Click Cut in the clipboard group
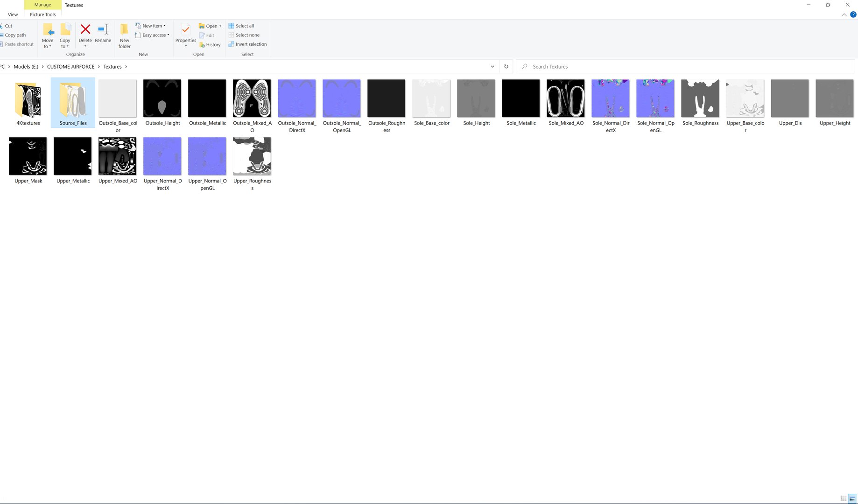Viewport: 858px width, 504px height. pos(7,26)
